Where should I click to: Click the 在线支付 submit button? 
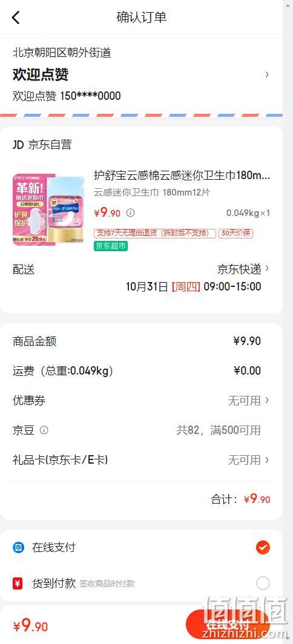pos(228,625)
